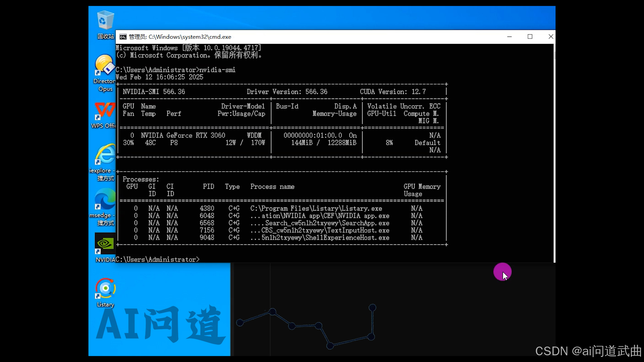Close the Administrator cmd.exe window

(550, 37)
